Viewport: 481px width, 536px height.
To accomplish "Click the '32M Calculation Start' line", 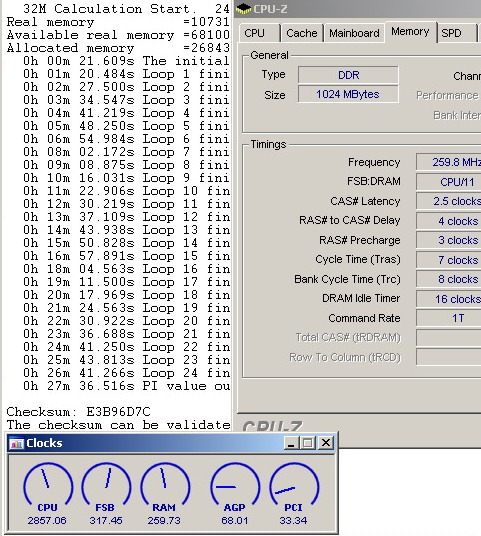I will [x=126, y=9].
